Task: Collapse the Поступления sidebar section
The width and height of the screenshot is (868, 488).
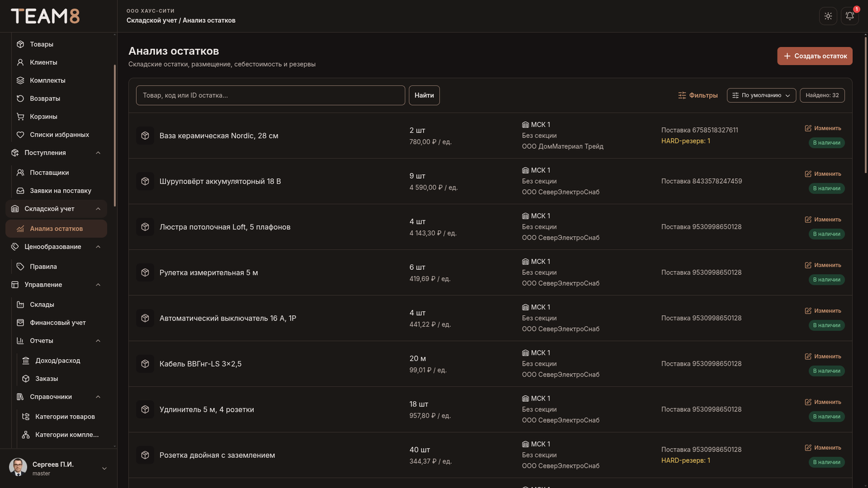Action: coord(98,153)
